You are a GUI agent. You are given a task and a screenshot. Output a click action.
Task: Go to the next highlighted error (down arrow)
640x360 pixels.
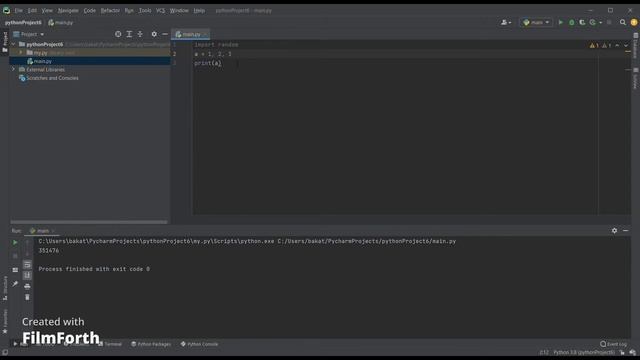click(x=626, y=45)
